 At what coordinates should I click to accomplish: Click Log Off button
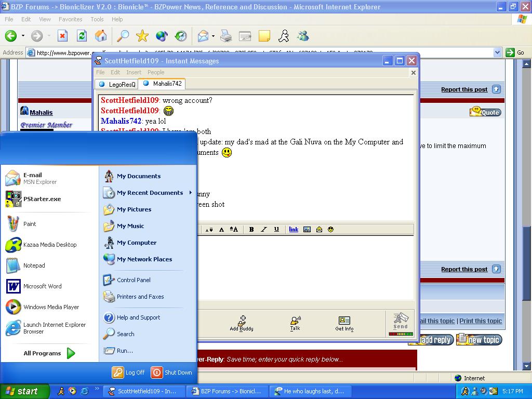(128, 372)
